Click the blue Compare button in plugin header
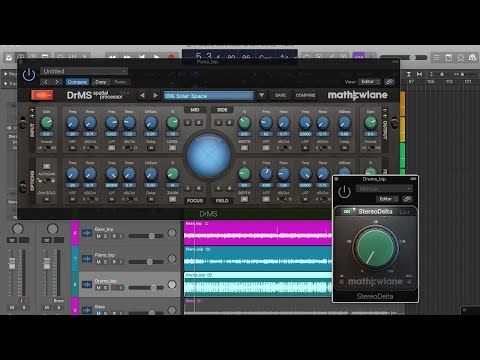Image resolution: width=480 pixels, height=360 pixels. [77, 82]
